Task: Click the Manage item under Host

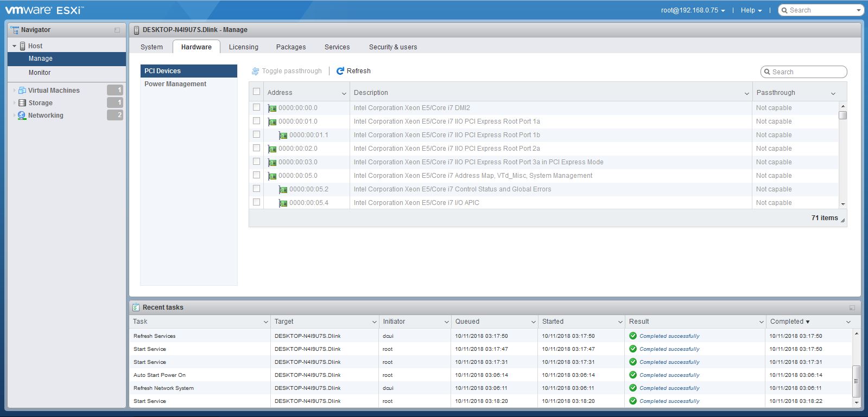Action: tap(67, 59)
